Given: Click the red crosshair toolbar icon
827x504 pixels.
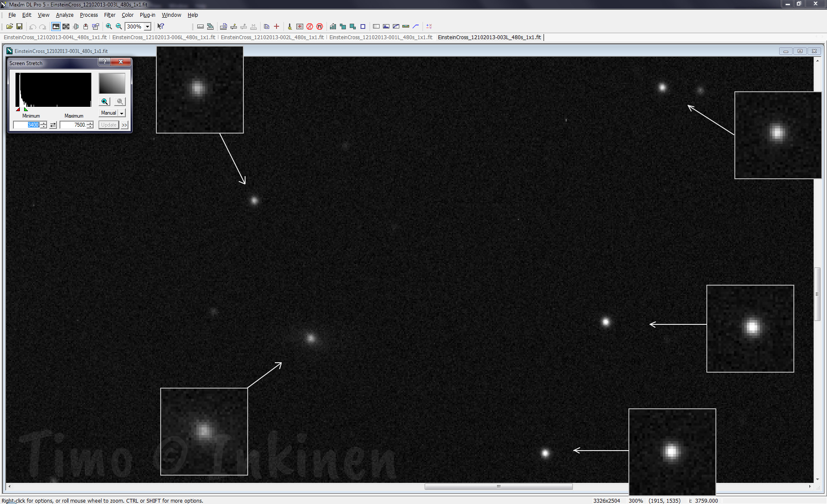Looking at the screenshot, I should [277, 26].
